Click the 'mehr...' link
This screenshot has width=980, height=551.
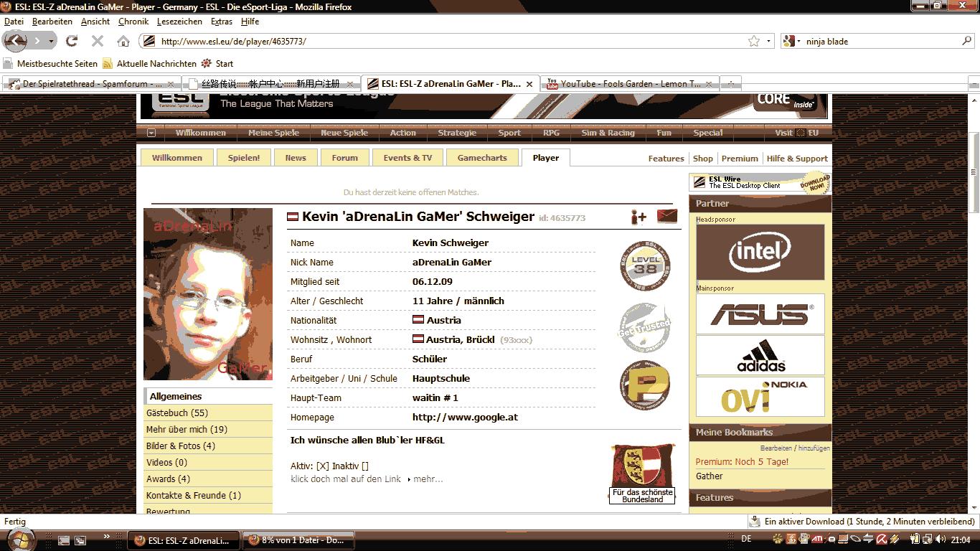point(428,479)
